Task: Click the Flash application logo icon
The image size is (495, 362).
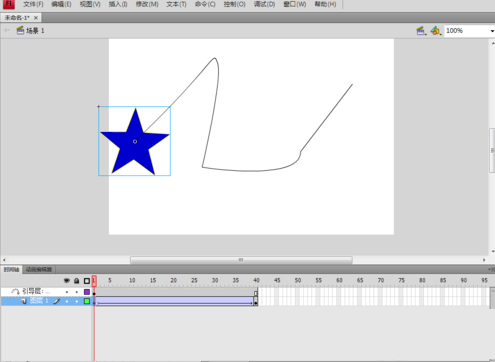Action: 9,4
